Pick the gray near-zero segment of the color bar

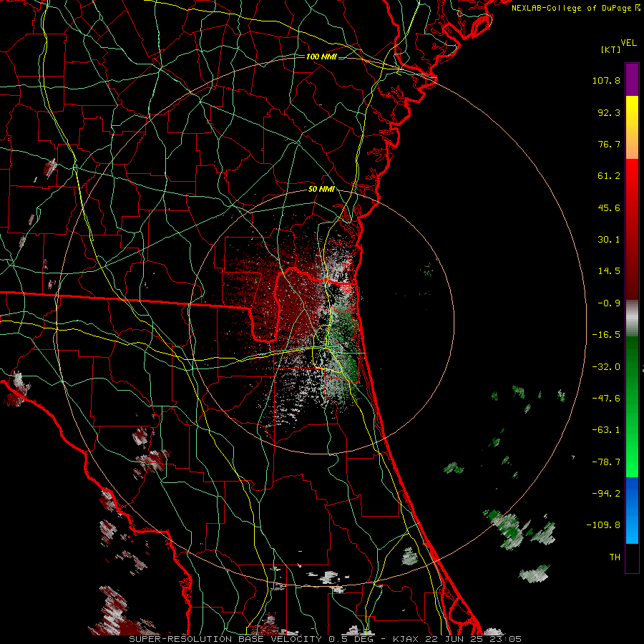click(632, 317)
